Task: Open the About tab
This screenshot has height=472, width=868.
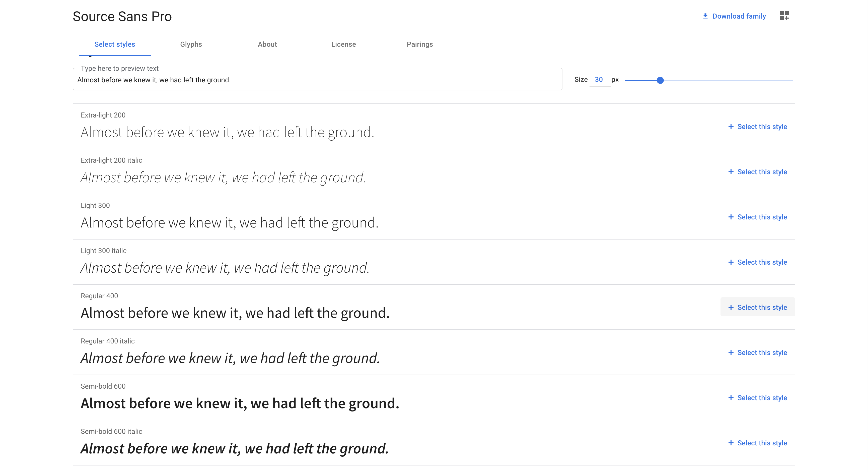Action: pos(267,44)
